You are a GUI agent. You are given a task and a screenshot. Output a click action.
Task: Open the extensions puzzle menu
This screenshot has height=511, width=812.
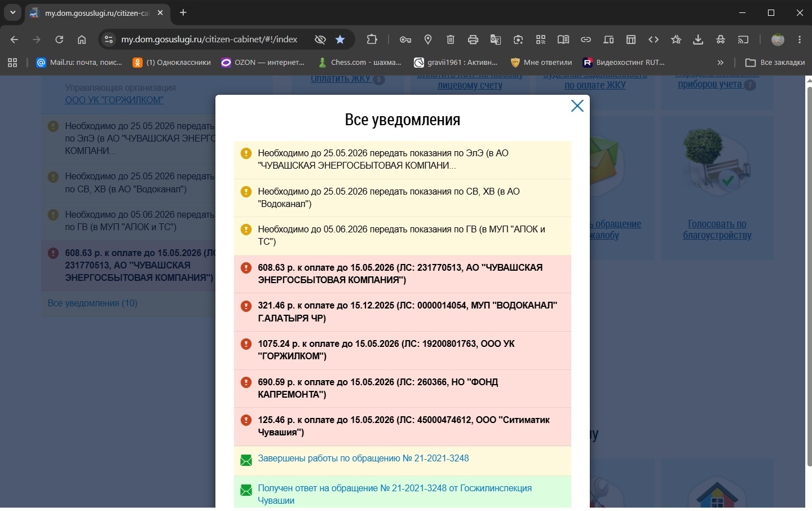coord(372,39)
